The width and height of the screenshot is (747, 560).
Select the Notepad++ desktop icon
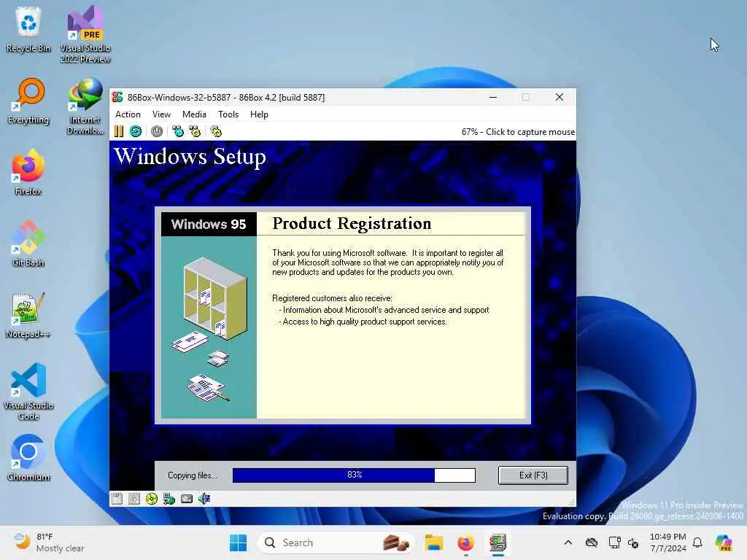coord(28,315)
